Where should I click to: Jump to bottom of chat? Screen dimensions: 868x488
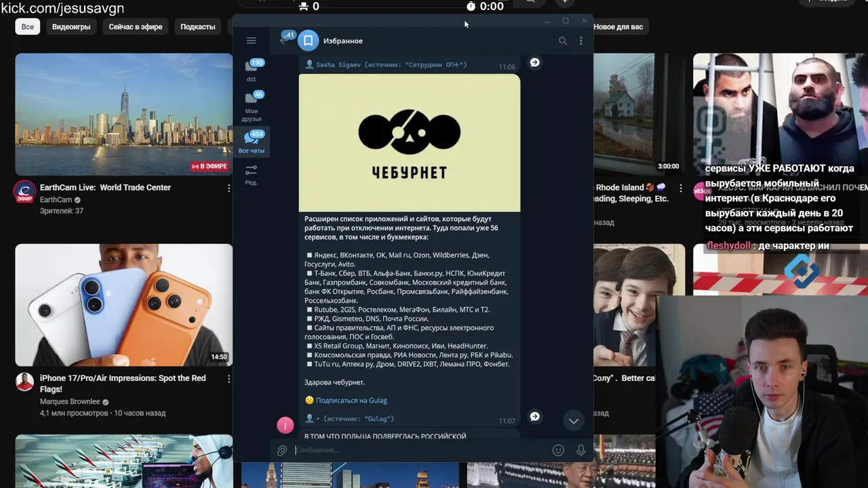[573, 421]
